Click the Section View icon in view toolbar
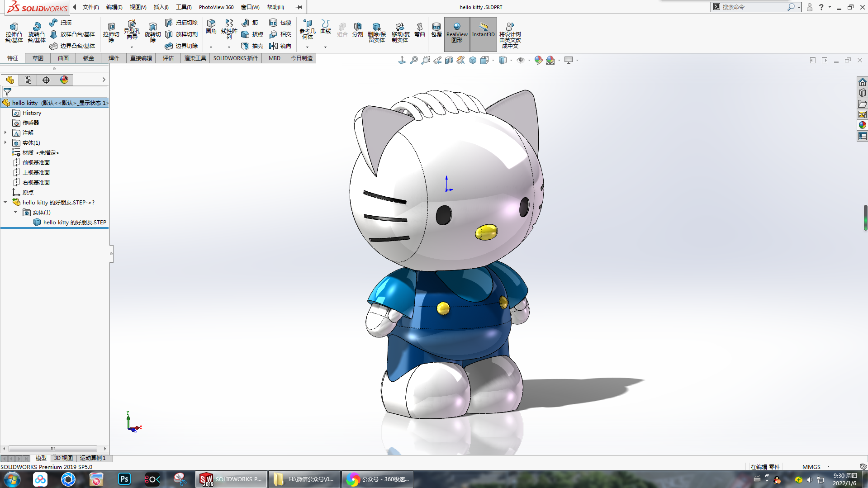 tap(449, 60)
